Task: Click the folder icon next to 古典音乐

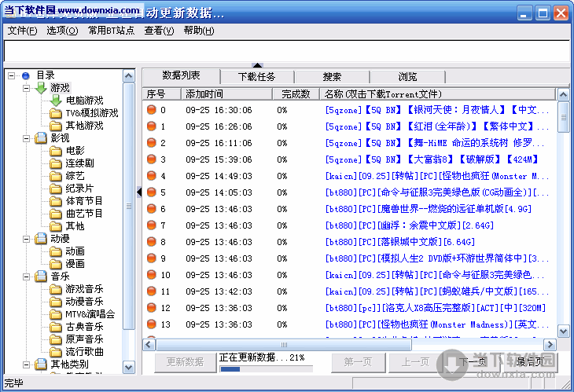Action: coord(55,327)
